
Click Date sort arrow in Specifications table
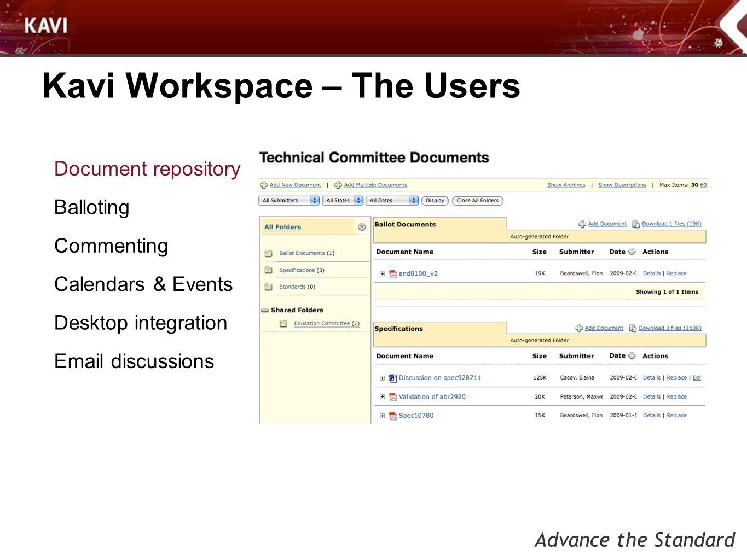pos(632,355)
